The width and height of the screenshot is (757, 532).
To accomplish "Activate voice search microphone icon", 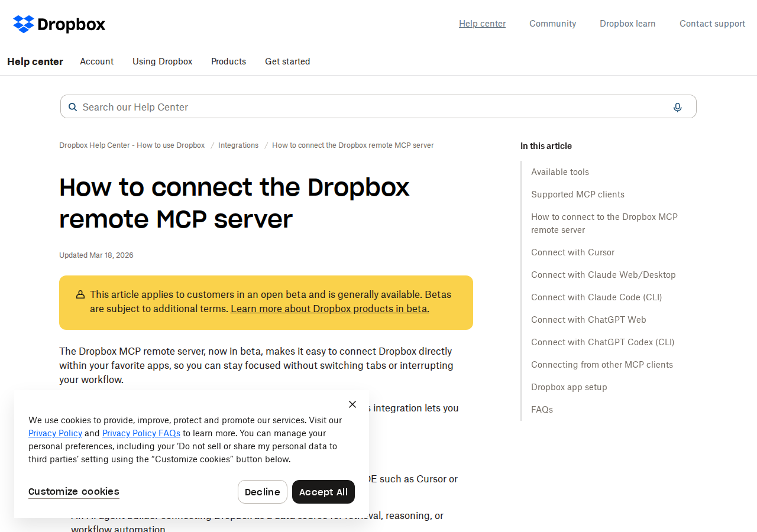I will [x=678, y=107].
